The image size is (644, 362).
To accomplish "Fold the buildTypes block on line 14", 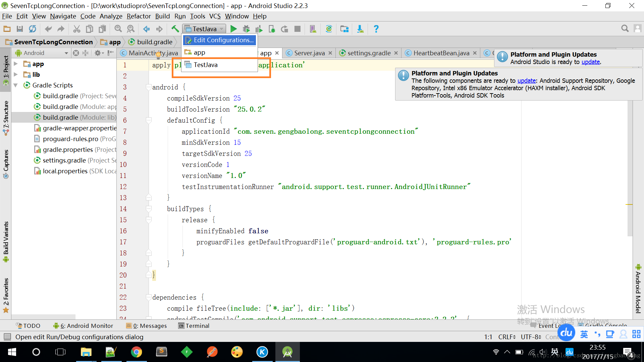I will coord(149,209).
